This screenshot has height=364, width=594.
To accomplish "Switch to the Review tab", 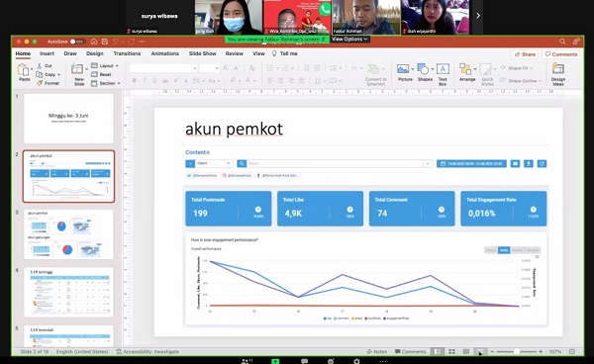I will [234, 53].
